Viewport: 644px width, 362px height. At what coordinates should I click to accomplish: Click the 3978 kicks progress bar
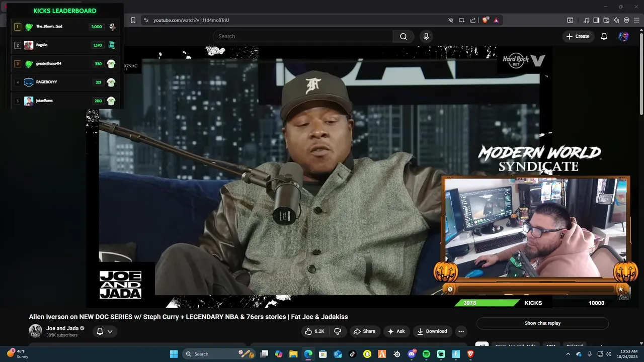pos(487,303)
